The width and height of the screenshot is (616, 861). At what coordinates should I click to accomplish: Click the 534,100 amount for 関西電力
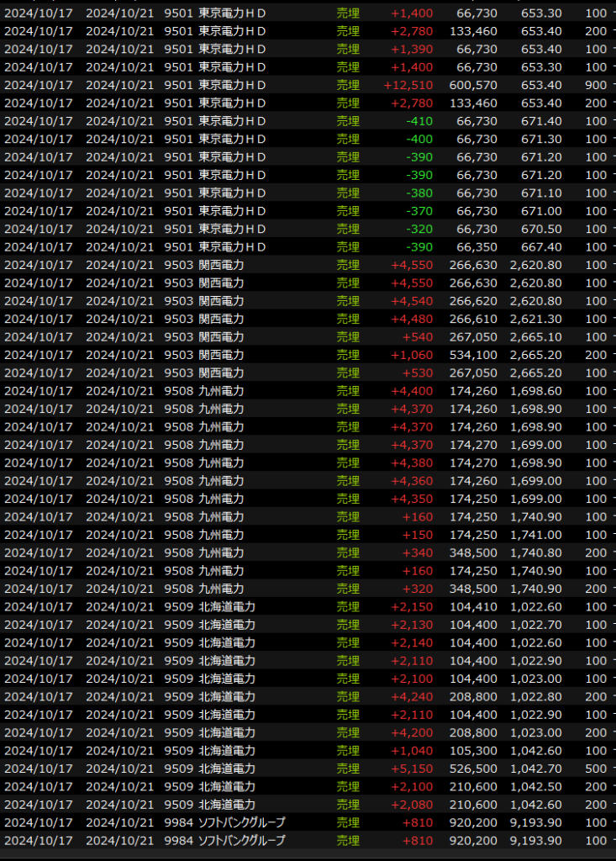[x=476, y=355]
